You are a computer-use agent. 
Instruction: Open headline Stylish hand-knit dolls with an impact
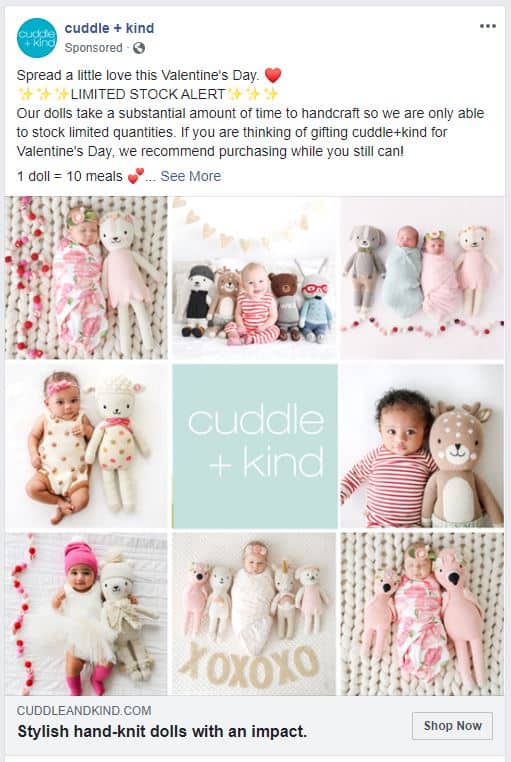coord(162,731)
